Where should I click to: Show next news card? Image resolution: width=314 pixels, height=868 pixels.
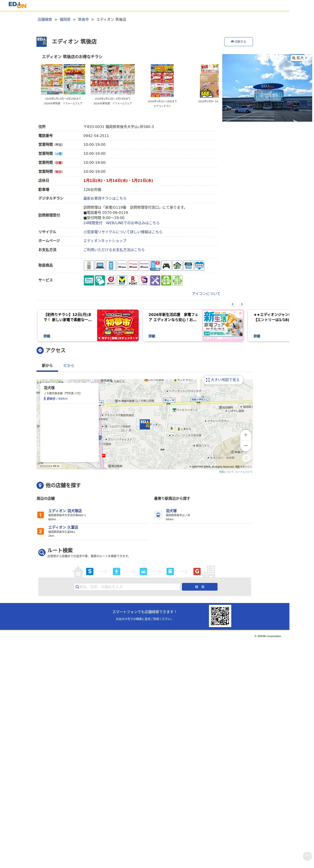click(x=242, y=304)
